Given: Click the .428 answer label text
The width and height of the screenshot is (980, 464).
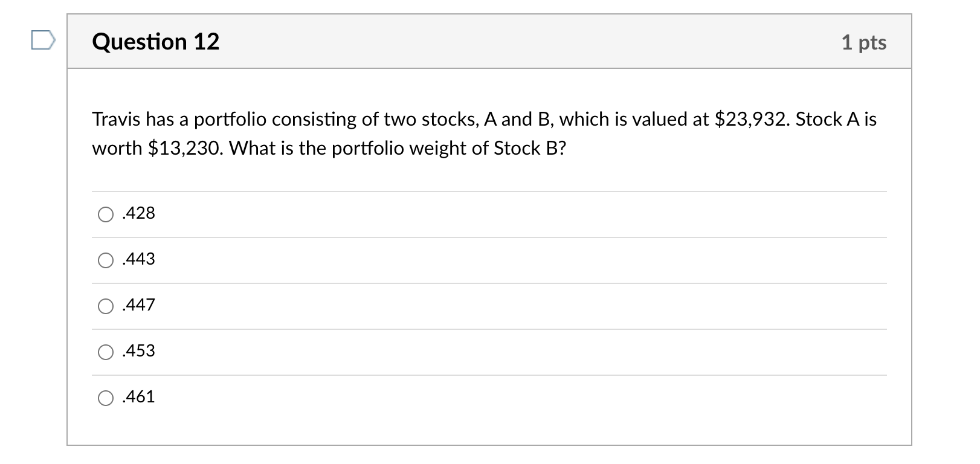Looking at the screenshot, I should coord(138,213).
